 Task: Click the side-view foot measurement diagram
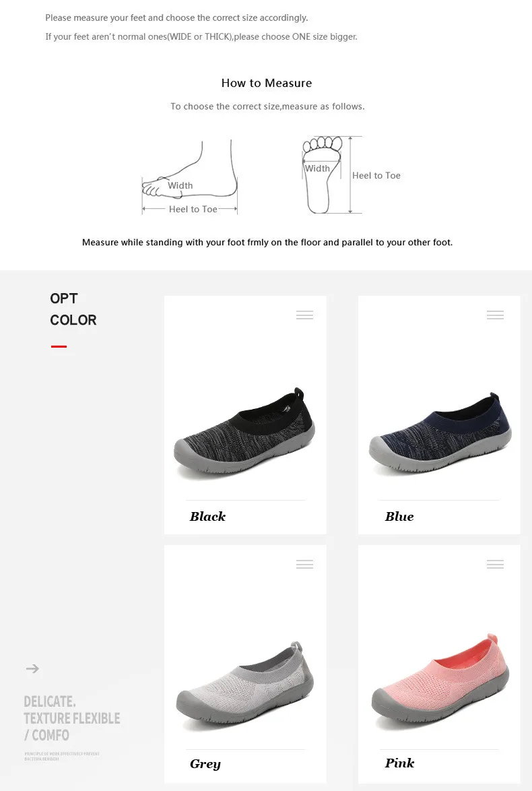pos(190,177)
